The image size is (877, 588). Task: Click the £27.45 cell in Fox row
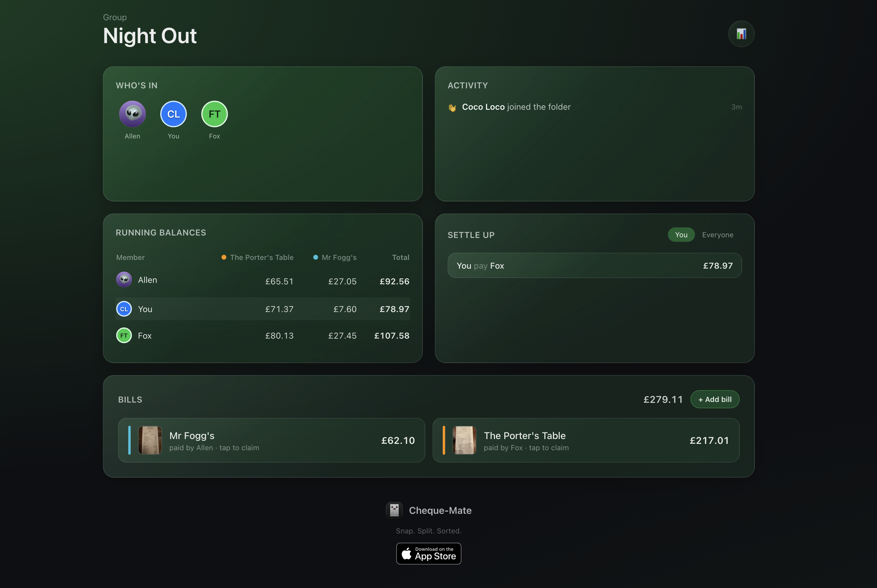click(342, 336)
